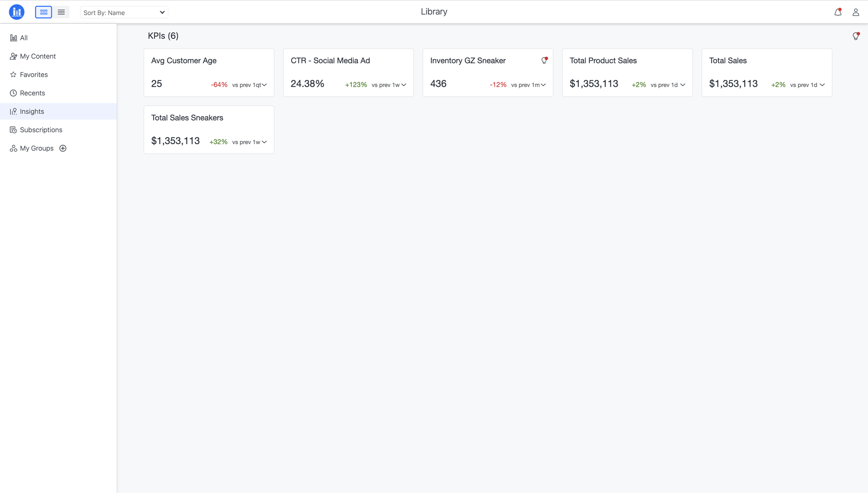Switch to list view layout
The image size is (868, 493).
click(61, 12)
